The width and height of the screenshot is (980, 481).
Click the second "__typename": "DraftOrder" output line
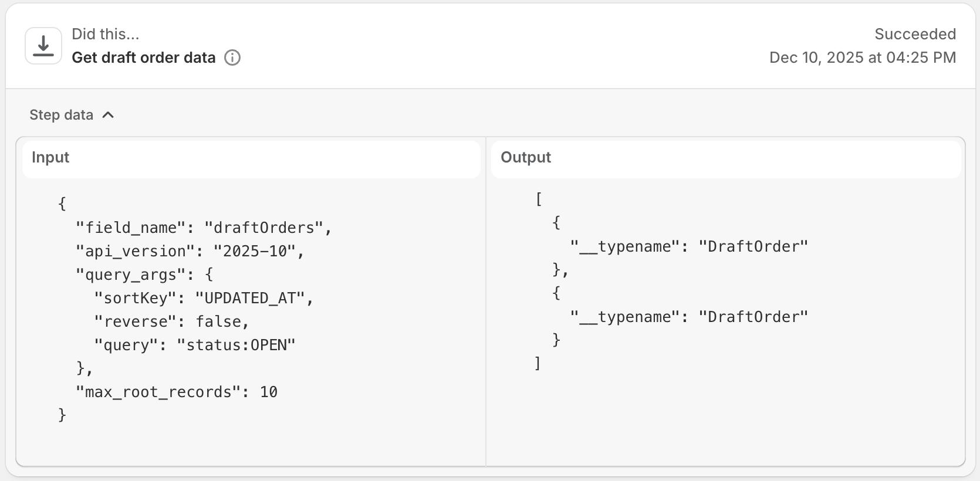pos(689,317)
